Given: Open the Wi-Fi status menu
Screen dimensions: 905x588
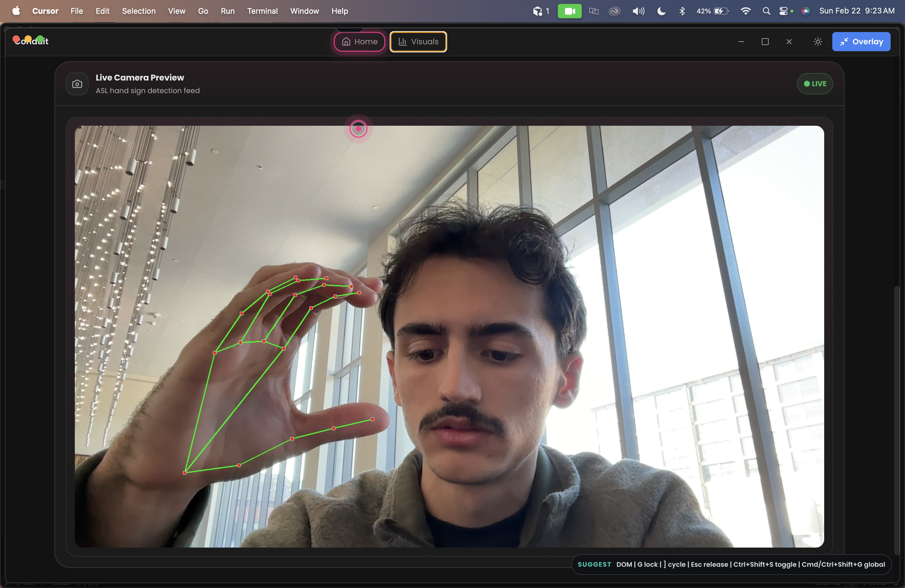Looking at the screenshot, I should point(745,11).
